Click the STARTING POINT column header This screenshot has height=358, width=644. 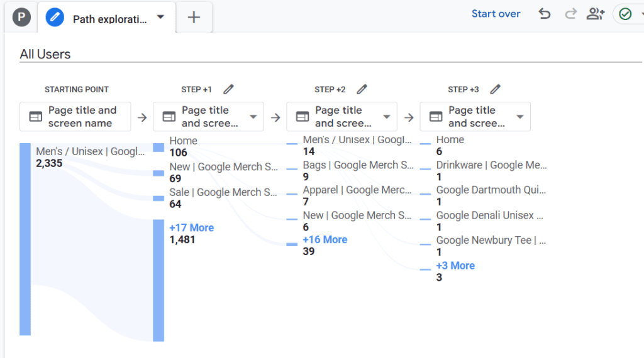pos(76,89)
